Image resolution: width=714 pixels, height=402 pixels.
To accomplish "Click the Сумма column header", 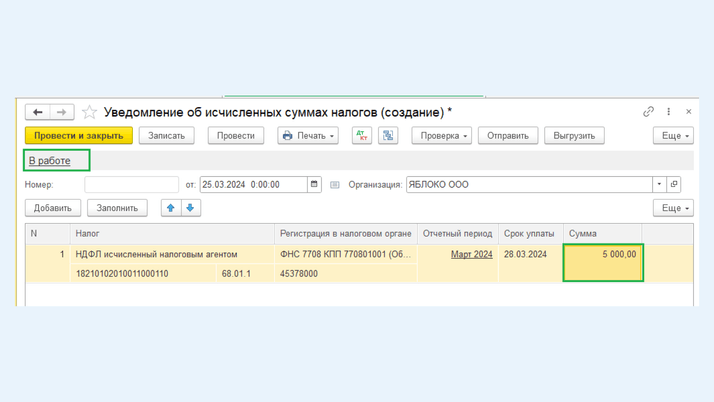I will [x=603, y=234].
